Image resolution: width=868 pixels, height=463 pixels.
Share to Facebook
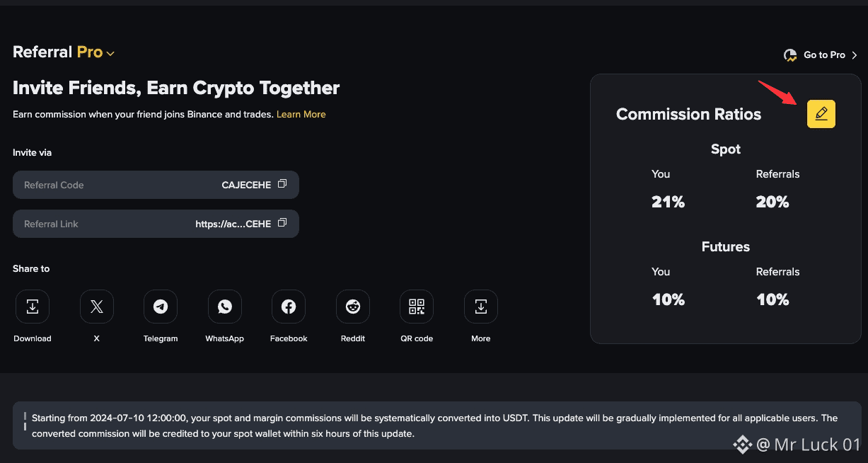coord(289,307)
